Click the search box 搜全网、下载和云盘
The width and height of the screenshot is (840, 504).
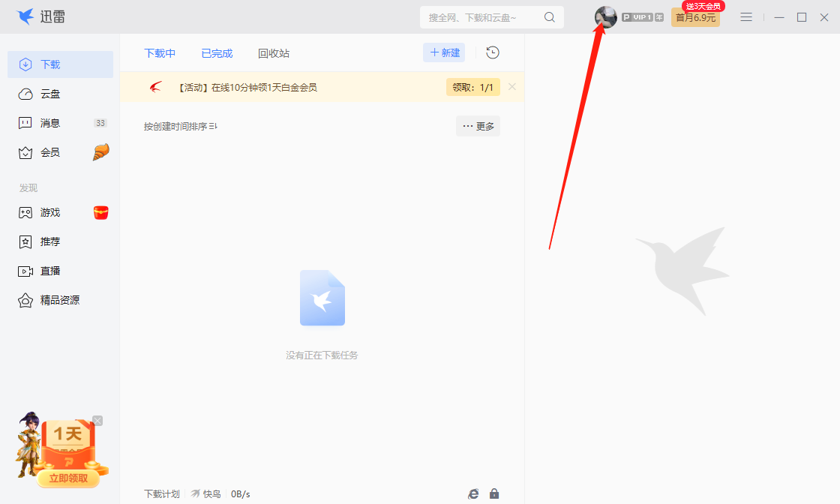484,16
